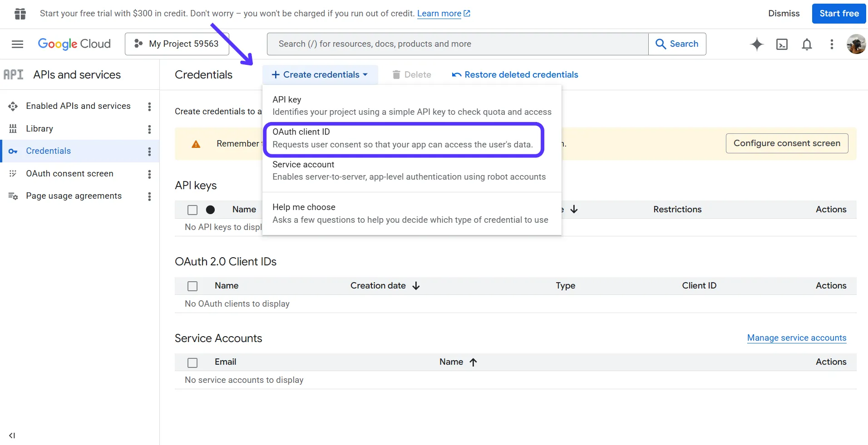
Task: Select all OAuth 2.0 clients checkbox
Action: click(192, 286)
